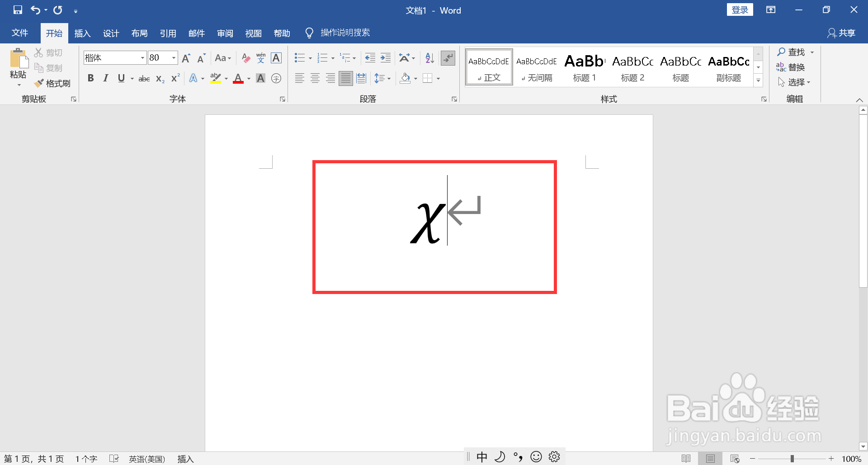Viewport: 868px width, 465px height.
Task: Justify the paragraph text
Action: [x=346, y=78]
